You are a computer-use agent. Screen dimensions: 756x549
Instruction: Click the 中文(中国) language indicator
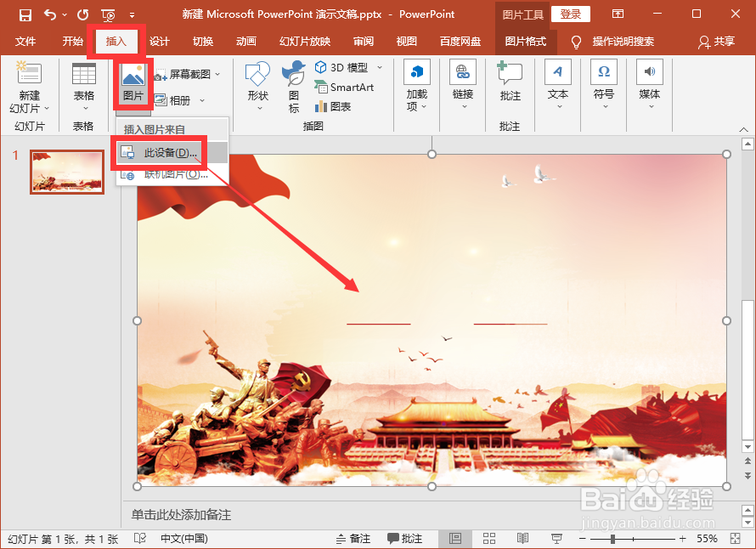[184, 539]
